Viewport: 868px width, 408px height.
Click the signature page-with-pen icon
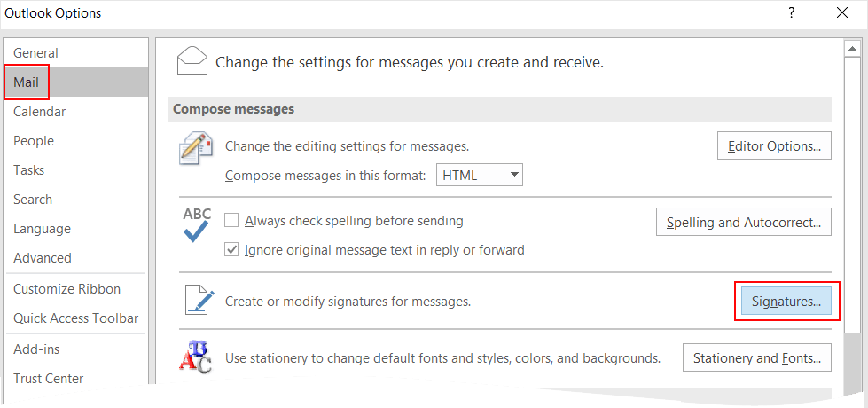point(199,300)
